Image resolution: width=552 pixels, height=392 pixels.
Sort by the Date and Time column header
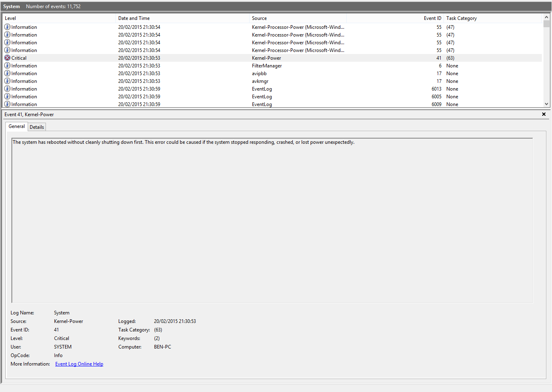coord(183,18)
